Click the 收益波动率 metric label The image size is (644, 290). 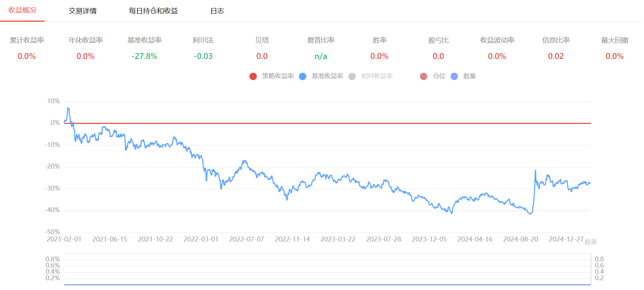tap(497, 40)
